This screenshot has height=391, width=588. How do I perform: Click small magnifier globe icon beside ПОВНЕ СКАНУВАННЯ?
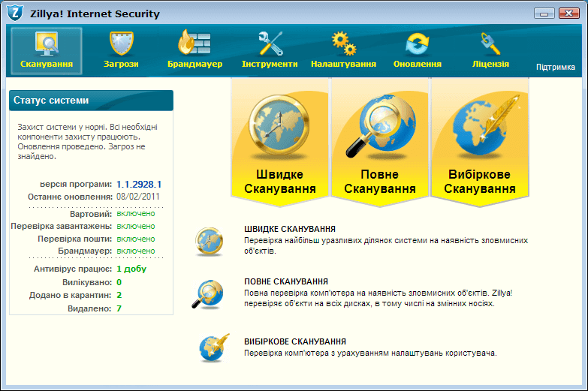click(208, 294)
